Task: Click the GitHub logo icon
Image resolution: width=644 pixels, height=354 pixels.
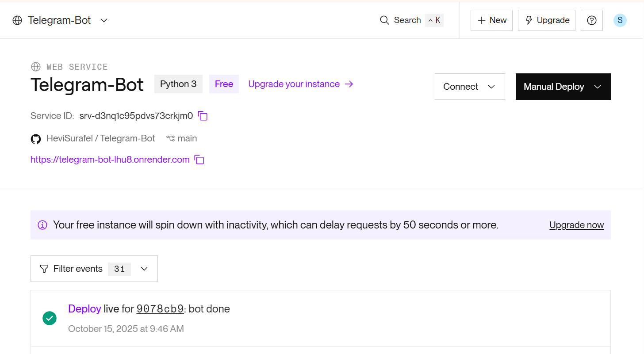Action: 36,139
